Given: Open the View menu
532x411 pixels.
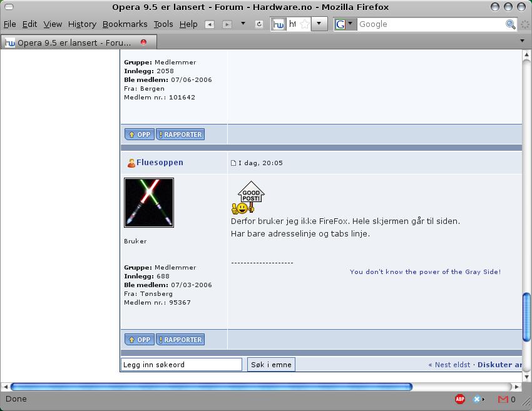Looking at the screenshot, I should 53,24.
